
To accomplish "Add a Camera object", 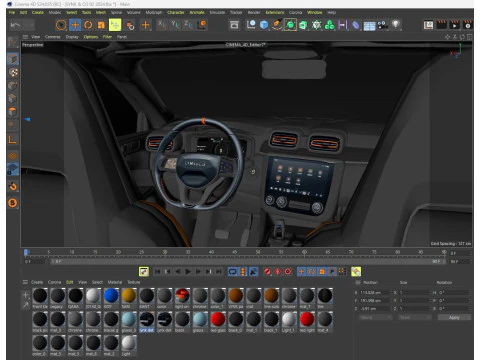I will 383,25.
